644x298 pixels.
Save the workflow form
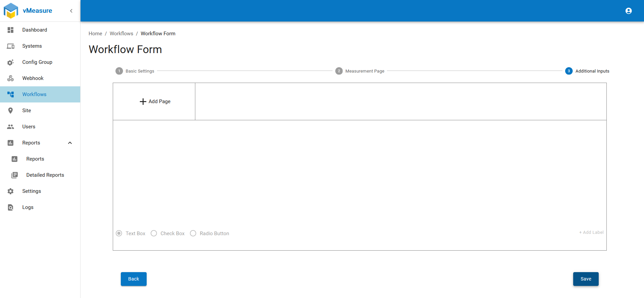point(586,279)
